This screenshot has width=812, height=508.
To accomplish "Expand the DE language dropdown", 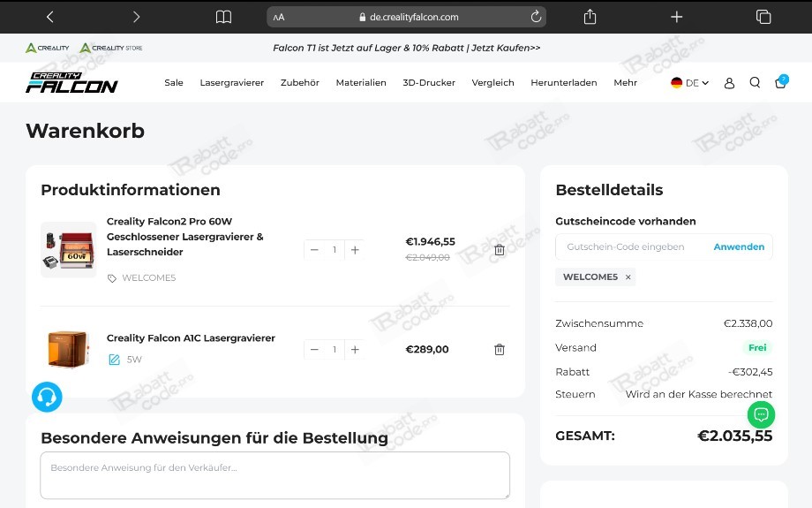I will pos(689,83).
